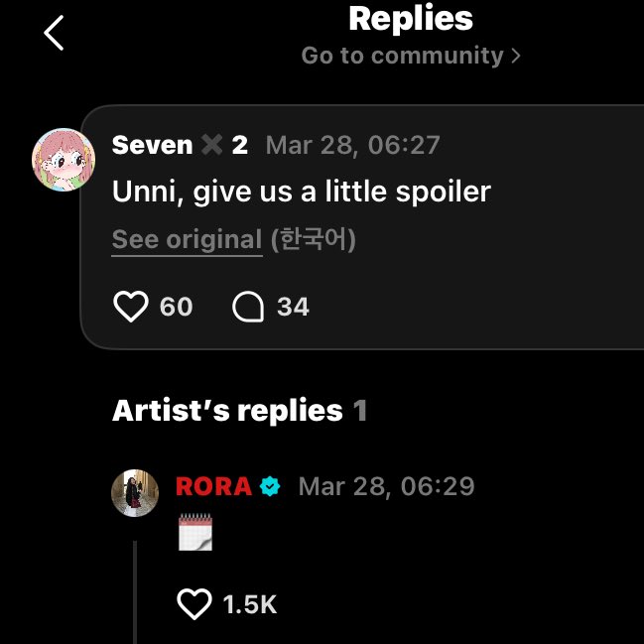The width and height of the screenshot is (644, 644).
Task: Tap comment text 'Unni, give us a little spoiler'
Action: click(302, 191)
